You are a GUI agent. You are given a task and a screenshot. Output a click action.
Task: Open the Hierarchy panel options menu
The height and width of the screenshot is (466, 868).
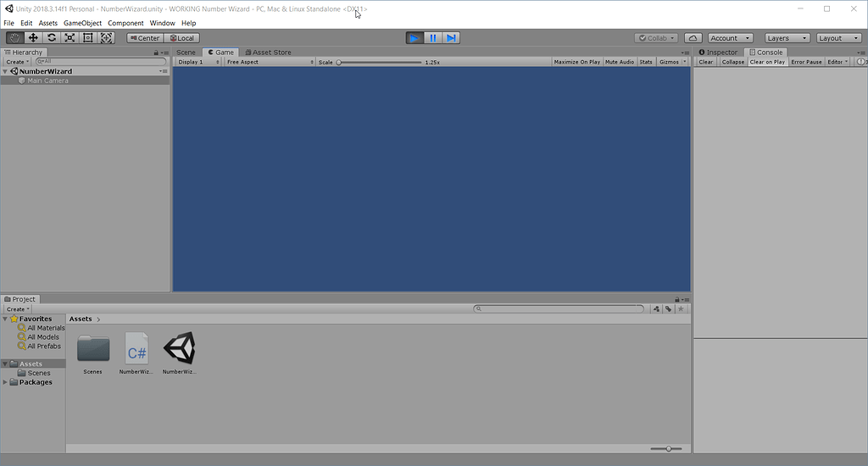click(165, 53)
